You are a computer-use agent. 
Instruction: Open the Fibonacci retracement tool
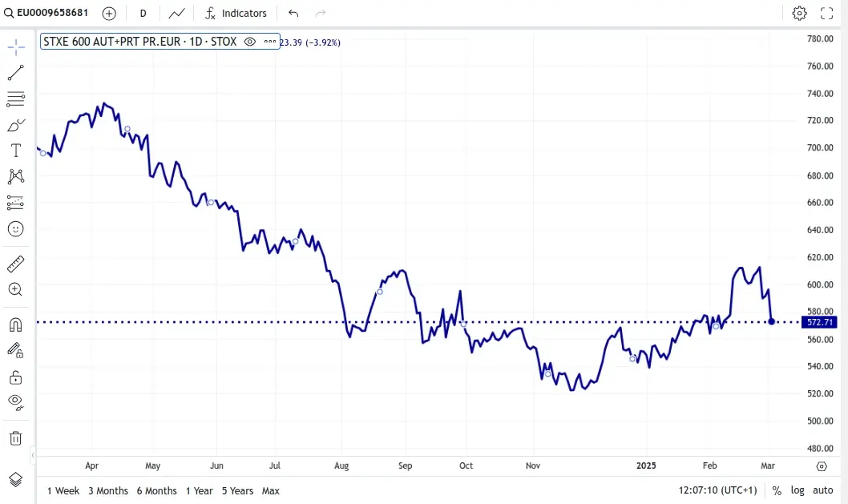[x=16, y=99]
